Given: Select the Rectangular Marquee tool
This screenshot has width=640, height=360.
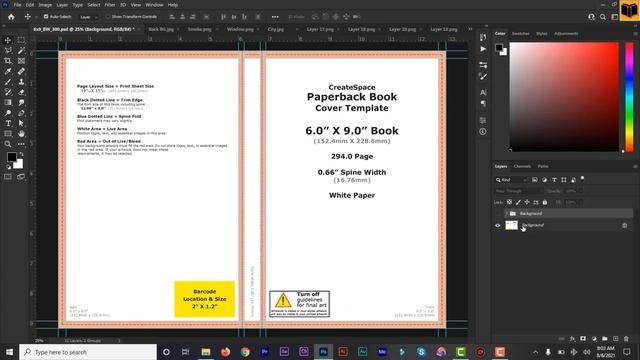Looking at the screenshot, I should point(21,40).
